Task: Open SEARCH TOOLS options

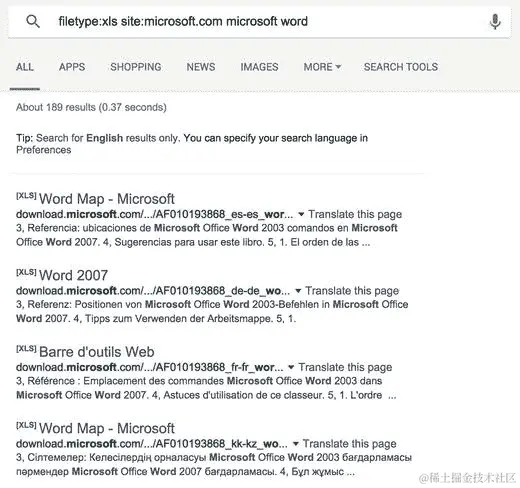Action: click(x=401, y=67)
